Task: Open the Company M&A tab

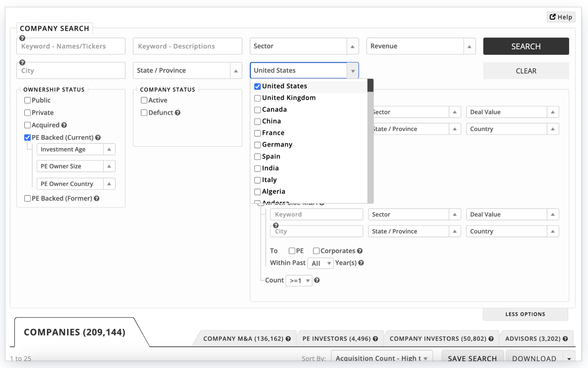Action: pyautogui.click(x=246, y=338)
